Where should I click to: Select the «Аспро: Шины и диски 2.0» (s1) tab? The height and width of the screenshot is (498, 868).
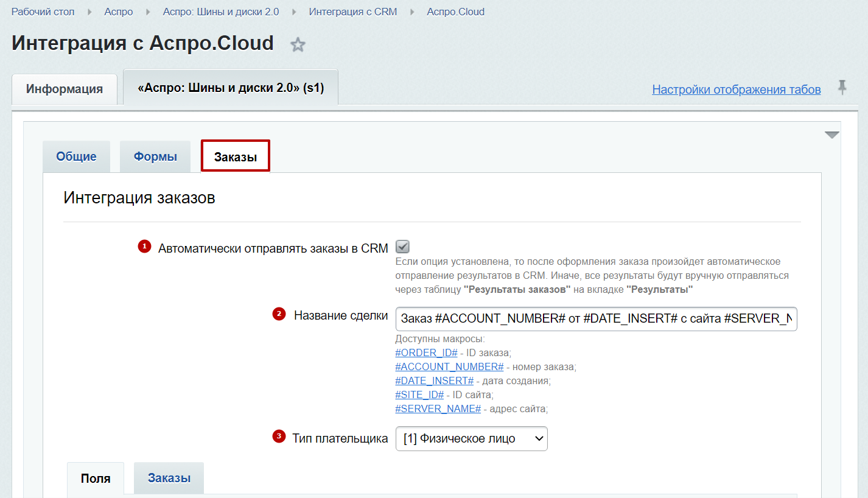(231, 88)
